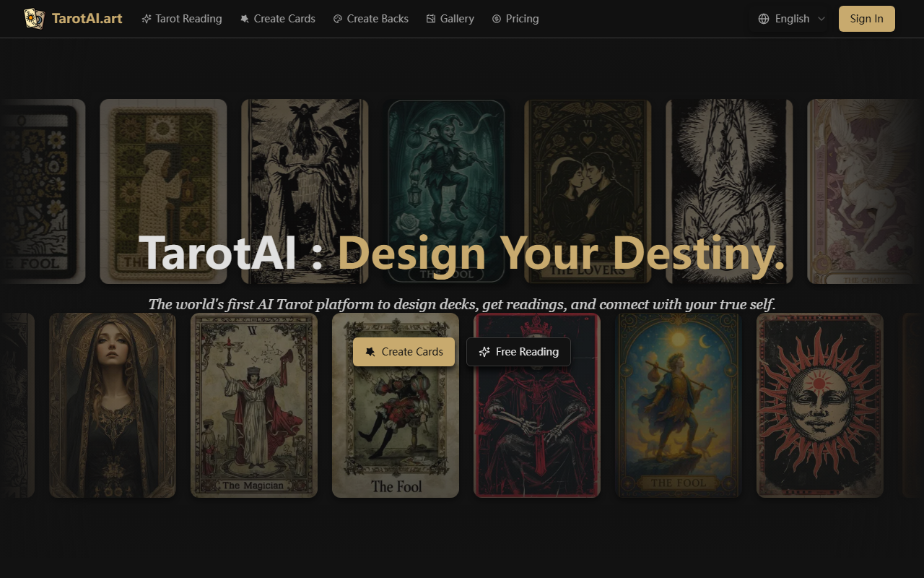924x578 pixels.
Task: Select the teal jester Fool card
Action: (x=446, y=191)
